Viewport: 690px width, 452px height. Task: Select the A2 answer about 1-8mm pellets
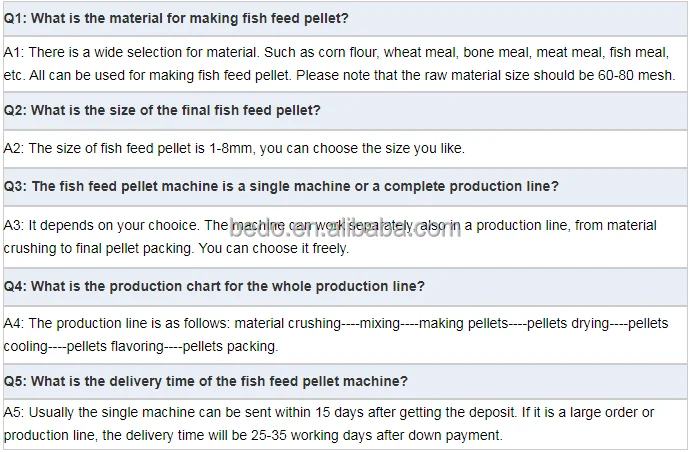pyautogui.click(x=345, y=148)
